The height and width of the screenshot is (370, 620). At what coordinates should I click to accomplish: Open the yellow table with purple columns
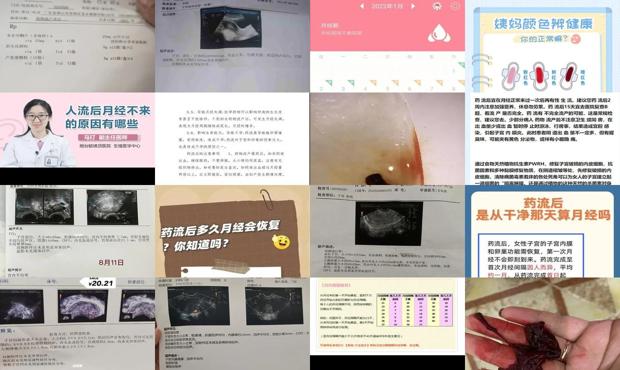click(388, 316)
